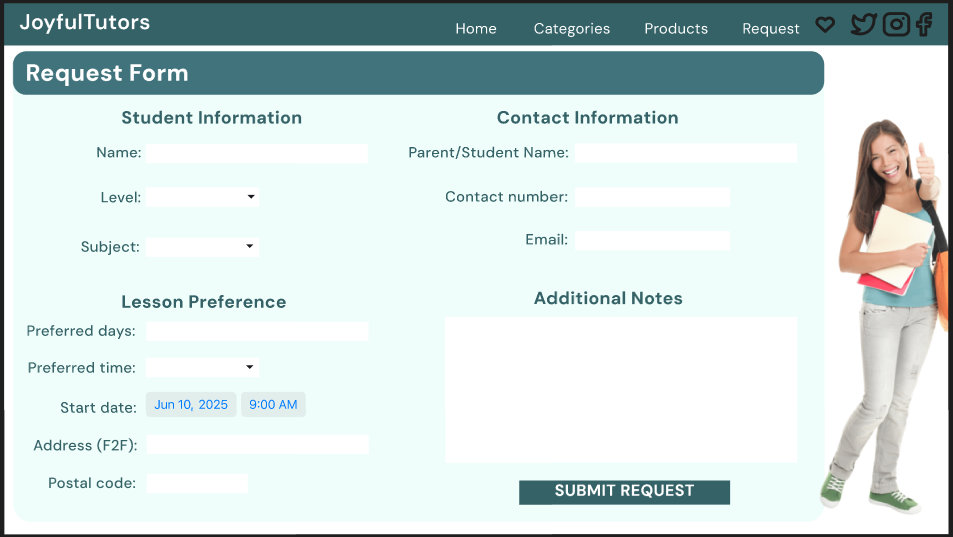Viewport: 953px width, 537px height.
Task: Change the 9:00 AM start time
Action: (x=273, y=405)
